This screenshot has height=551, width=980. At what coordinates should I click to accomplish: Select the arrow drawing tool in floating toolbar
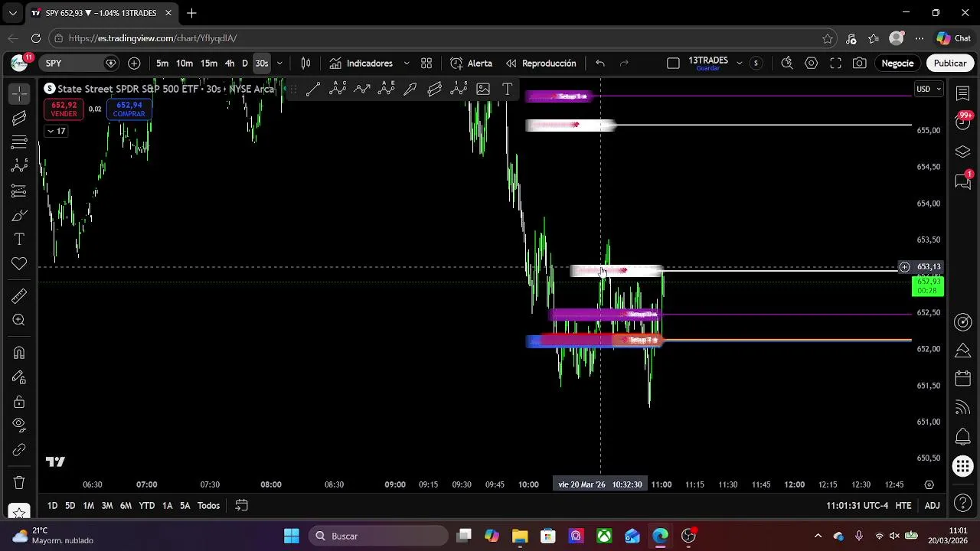[410, 90]
